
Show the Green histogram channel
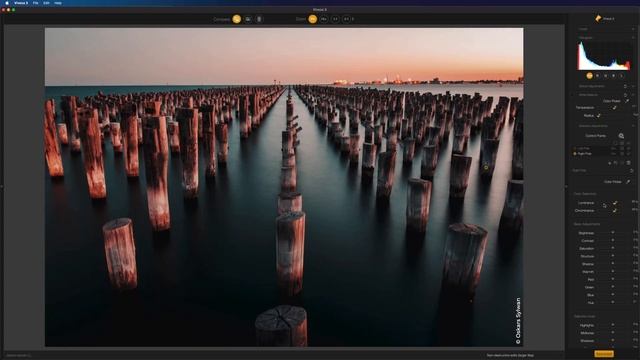pos(605,76)
